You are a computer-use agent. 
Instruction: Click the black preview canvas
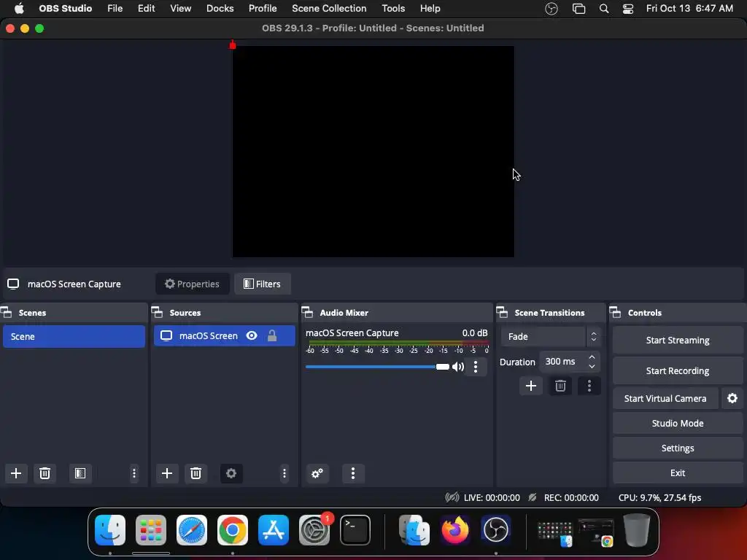pyautogui.click(x=373, y=152)
